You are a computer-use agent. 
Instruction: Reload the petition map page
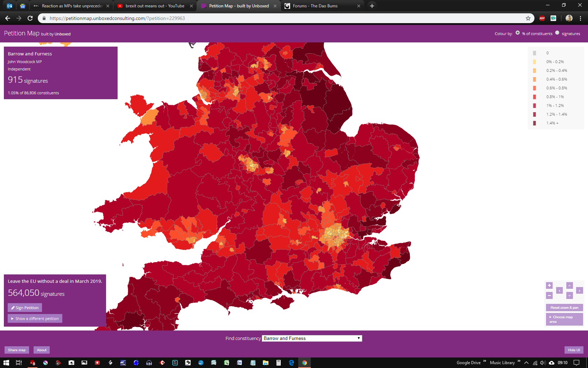tap(30, 18)
